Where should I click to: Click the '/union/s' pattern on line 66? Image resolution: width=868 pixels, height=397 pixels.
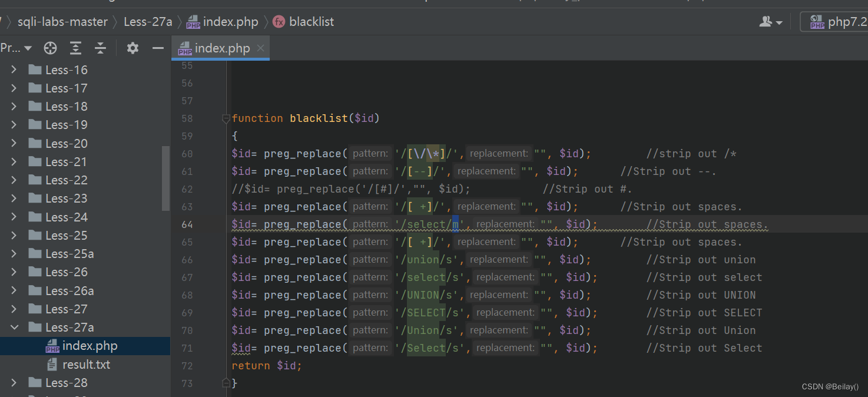click(x=430, y=260)
